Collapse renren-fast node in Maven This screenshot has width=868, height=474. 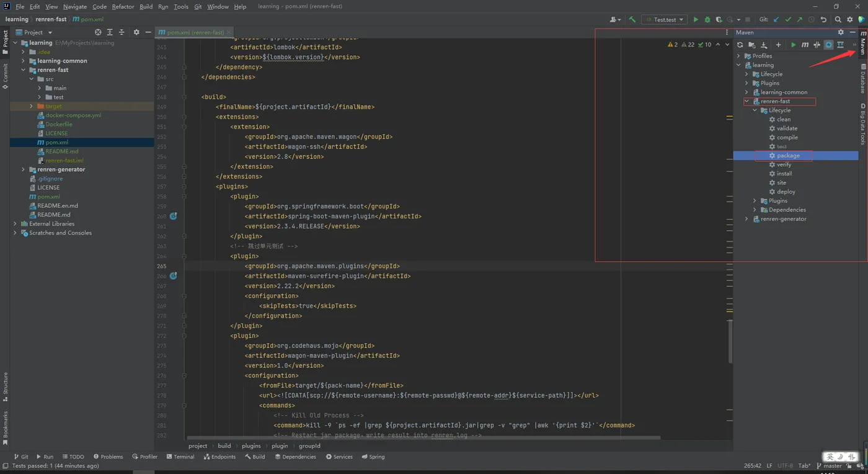tap(746, 101)
